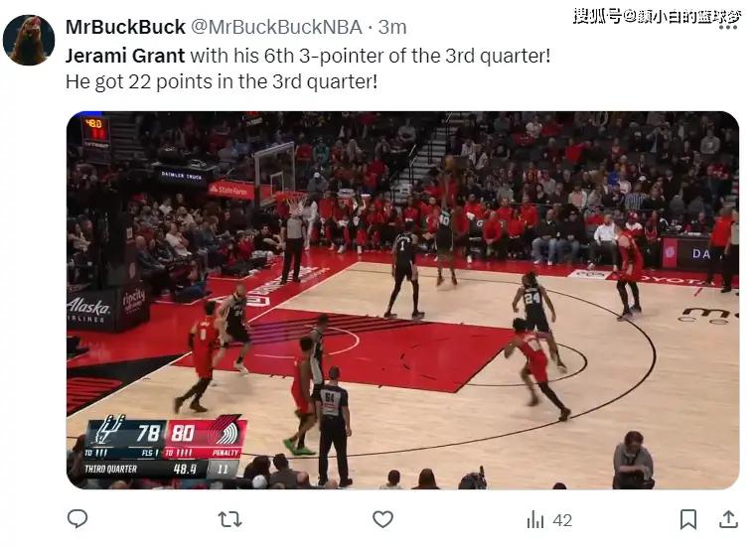Image resolution: width=756 pixels, height=547 pixels.
Task: Visit the MrBuckBuck display name profile
Action: (x=125, y=27)
